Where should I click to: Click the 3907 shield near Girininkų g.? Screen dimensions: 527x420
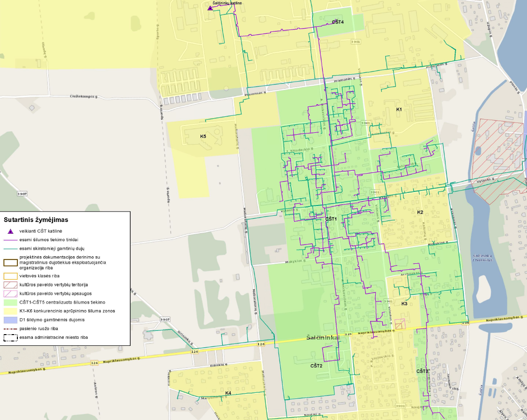pyautogui.click(x=165, y=319)
